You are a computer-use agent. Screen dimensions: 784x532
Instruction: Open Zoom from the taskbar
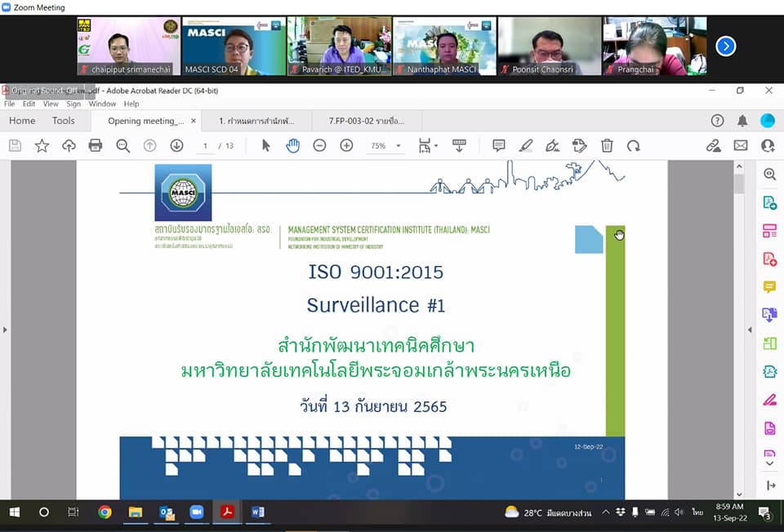197,512
